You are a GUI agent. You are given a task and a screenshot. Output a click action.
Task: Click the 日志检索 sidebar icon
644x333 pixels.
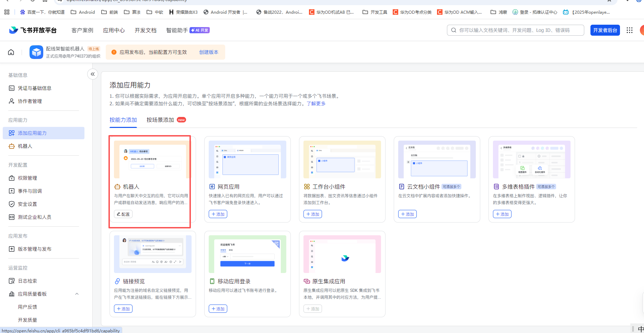12,281
